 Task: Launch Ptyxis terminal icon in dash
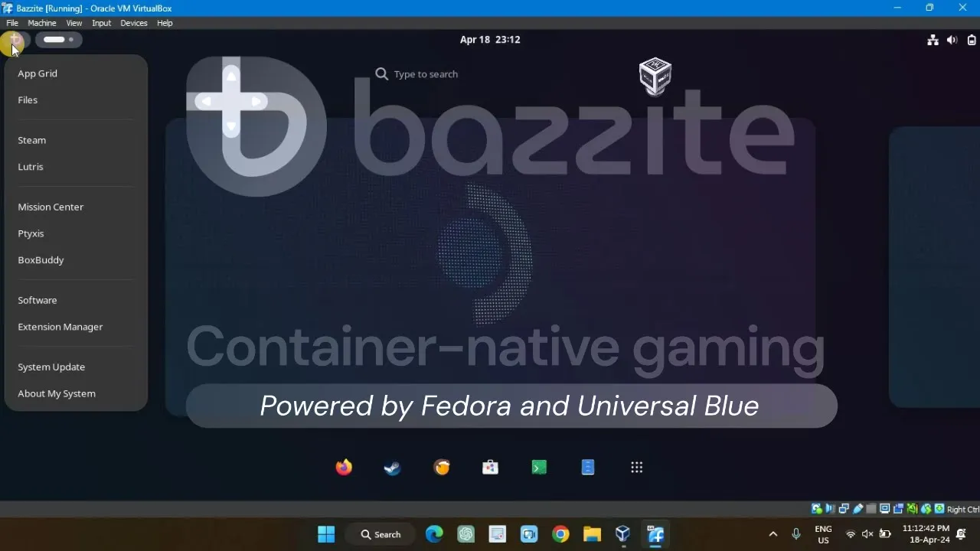[539, 467]
